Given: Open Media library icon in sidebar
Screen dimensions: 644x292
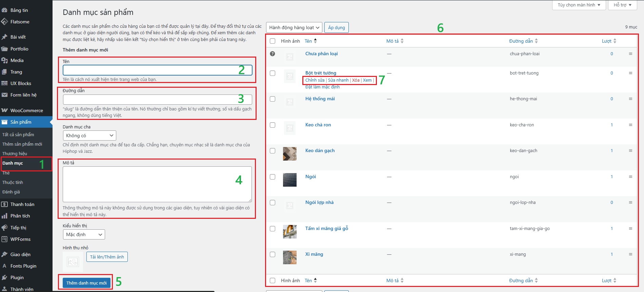Looking at the screenshot, I should [4, 60].
